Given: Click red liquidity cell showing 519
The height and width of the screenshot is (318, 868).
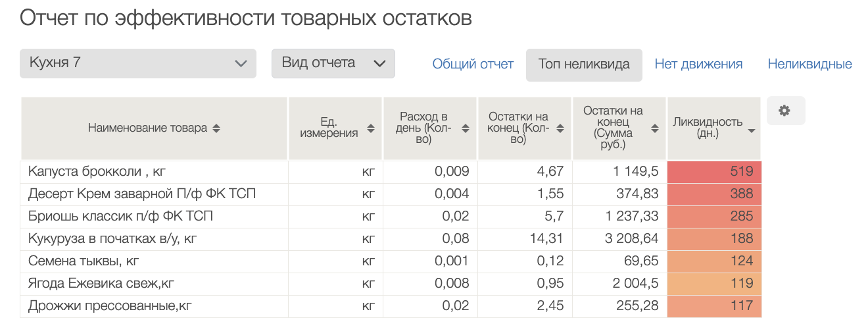Looking at the screenshot, I should pyautogui.click(x=714, y=172).
